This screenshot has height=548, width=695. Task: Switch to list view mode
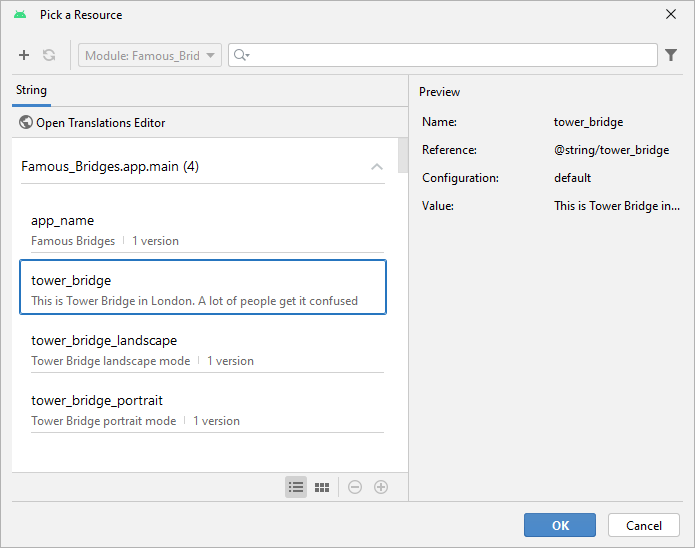(296, 487)
